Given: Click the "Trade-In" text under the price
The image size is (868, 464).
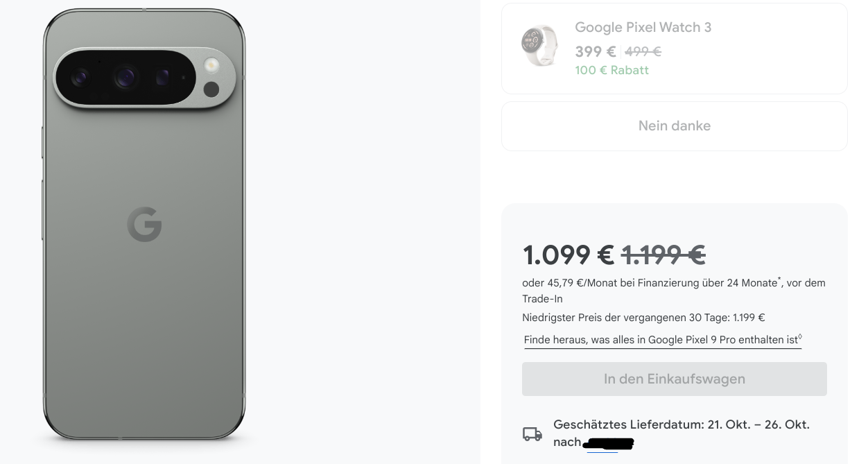Looking at the screenshot, I should (542, 299).
